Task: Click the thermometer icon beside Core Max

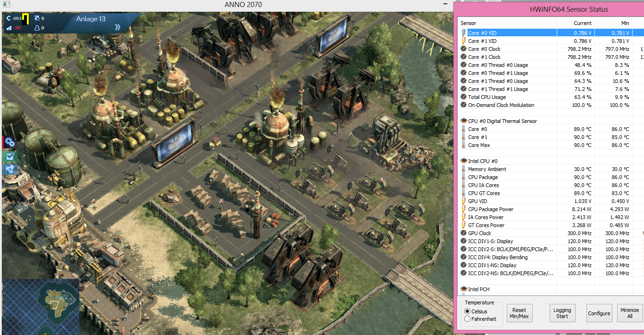Action: (x=463, y=145)
